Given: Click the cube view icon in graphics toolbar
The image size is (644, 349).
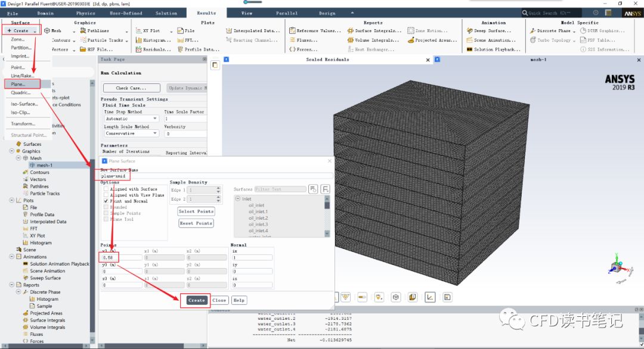Looking at the screenshot, I should click(395, 297).
